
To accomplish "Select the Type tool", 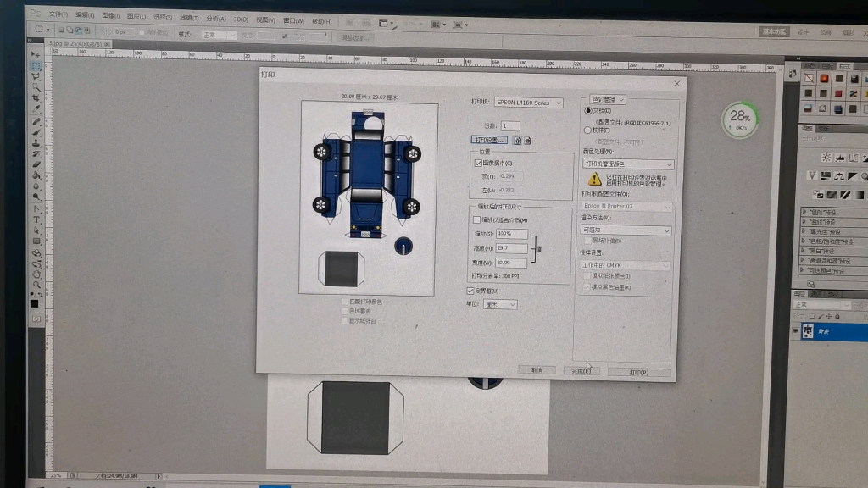I will point(36,219).
